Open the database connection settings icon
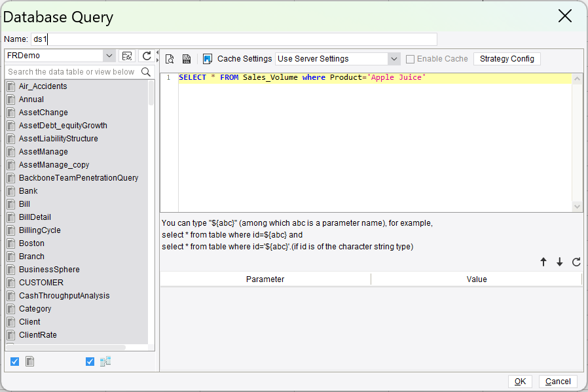This screenshot has width=588, height=392. (126, 57)
